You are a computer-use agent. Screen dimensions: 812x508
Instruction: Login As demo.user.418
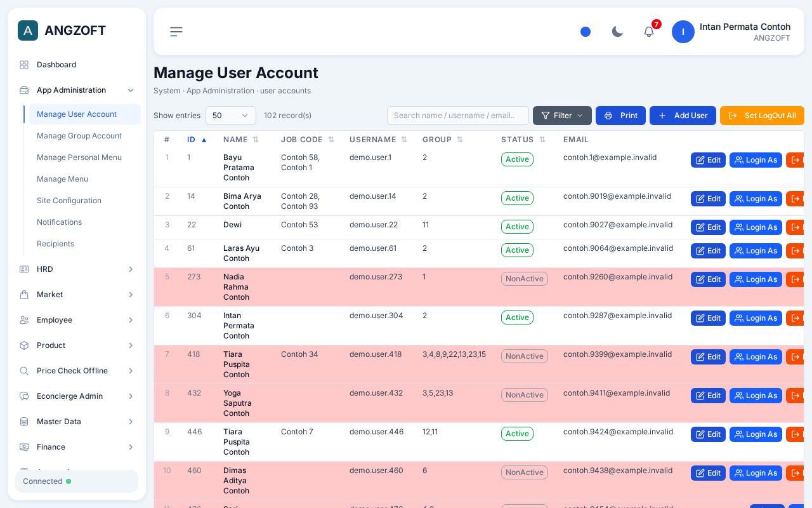(x=756, y=357)
